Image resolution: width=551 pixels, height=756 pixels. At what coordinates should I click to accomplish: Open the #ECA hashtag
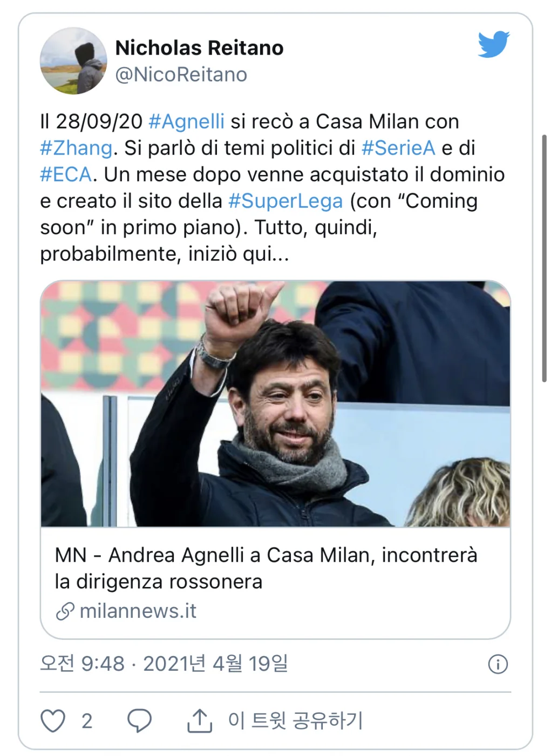66,174
